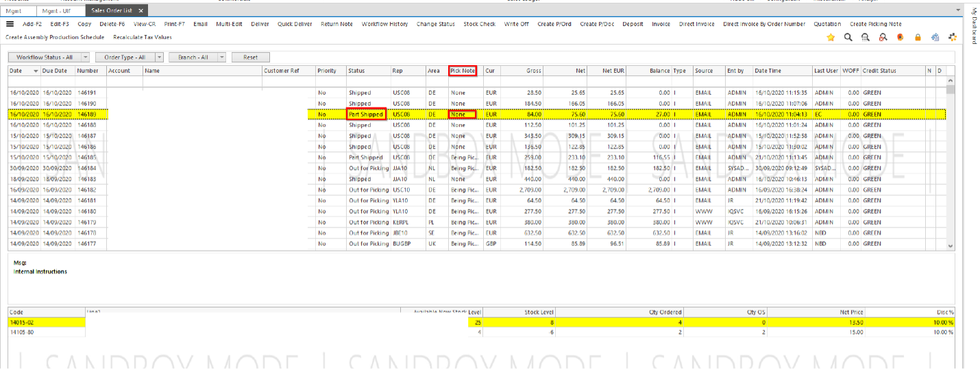Click Add-F2 in the toolbar
The width and height of the screenshot is (980, 370).
[33, 24]
